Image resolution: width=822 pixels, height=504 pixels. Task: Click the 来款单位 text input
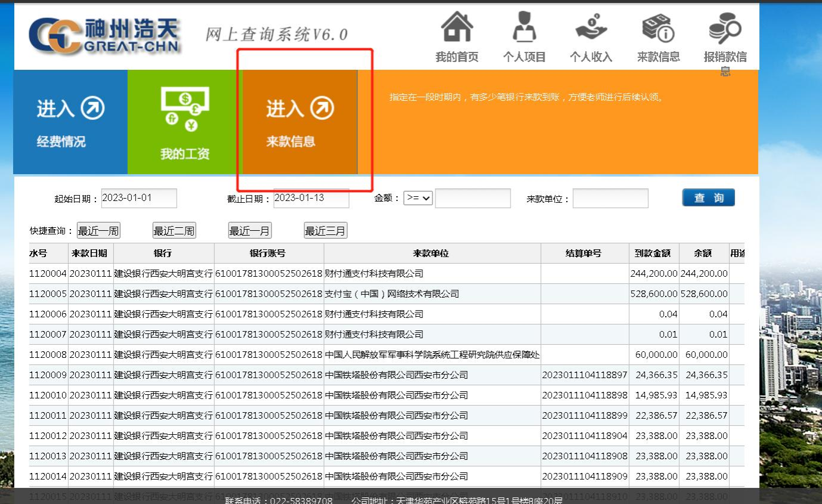coord(610,199)
